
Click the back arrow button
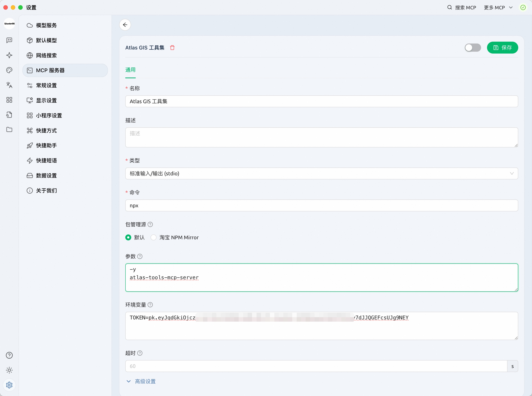(x=125, y=25)
